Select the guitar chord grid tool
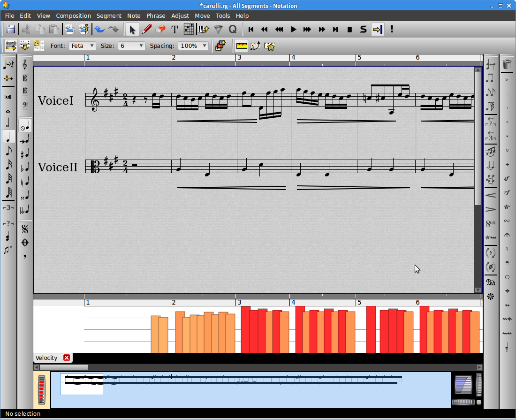The height and width of the screenshot is (420, 516). pyautogui.click(x=189, y=29)
